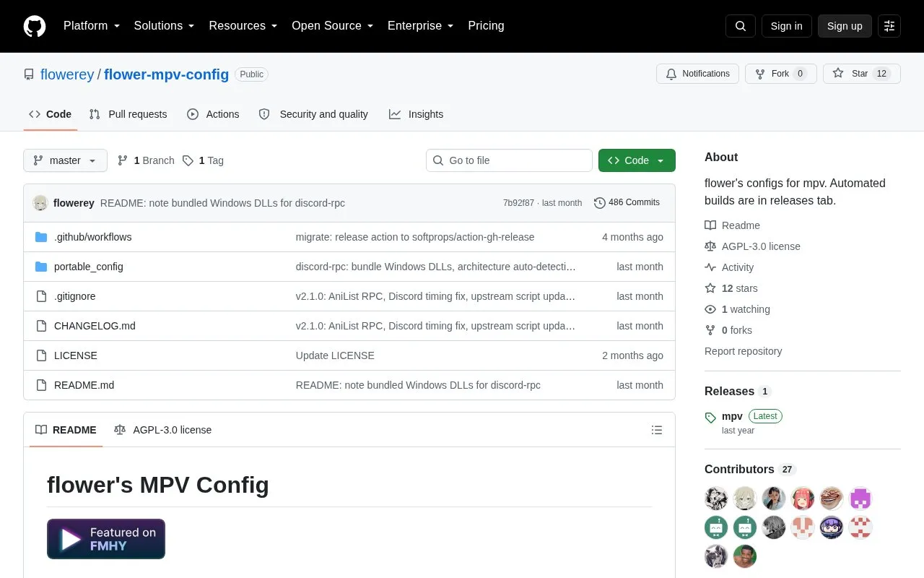Fork the repository
924x578 pixels.
pos(781,74)
